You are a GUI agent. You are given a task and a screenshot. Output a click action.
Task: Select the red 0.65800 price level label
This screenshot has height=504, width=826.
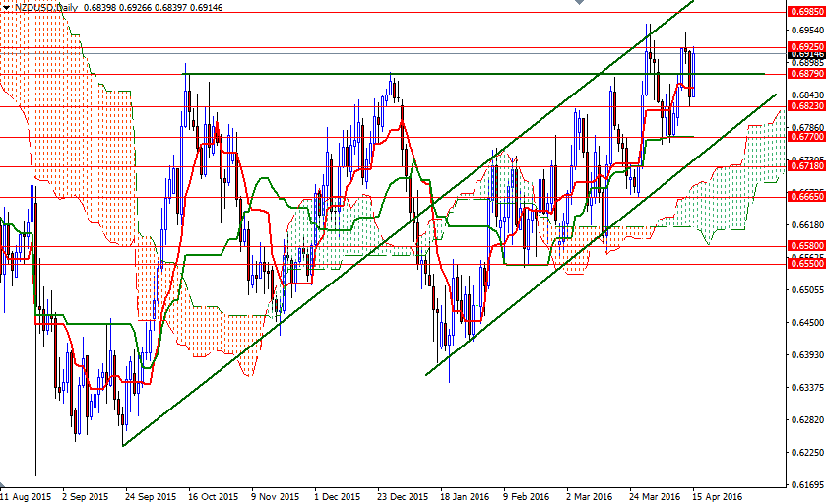pyautogui.click(x=806, y=245)
